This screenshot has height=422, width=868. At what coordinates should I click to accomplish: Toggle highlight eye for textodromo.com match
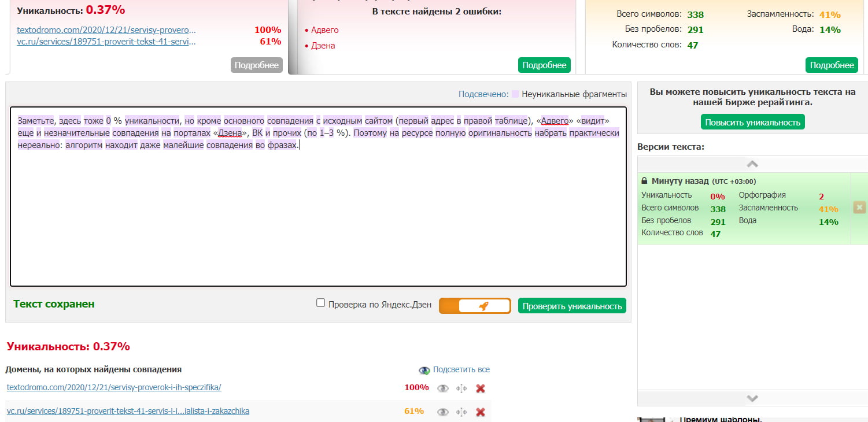pyautogui.click(x=443, y=388)
